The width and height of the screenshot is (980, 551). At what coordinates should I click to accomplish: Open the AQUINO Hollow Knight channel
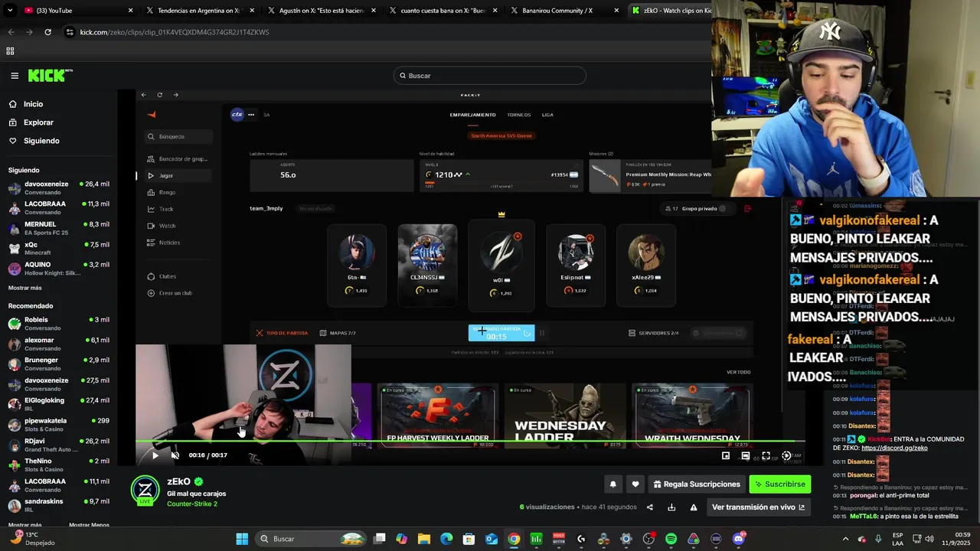click(60, 269)
